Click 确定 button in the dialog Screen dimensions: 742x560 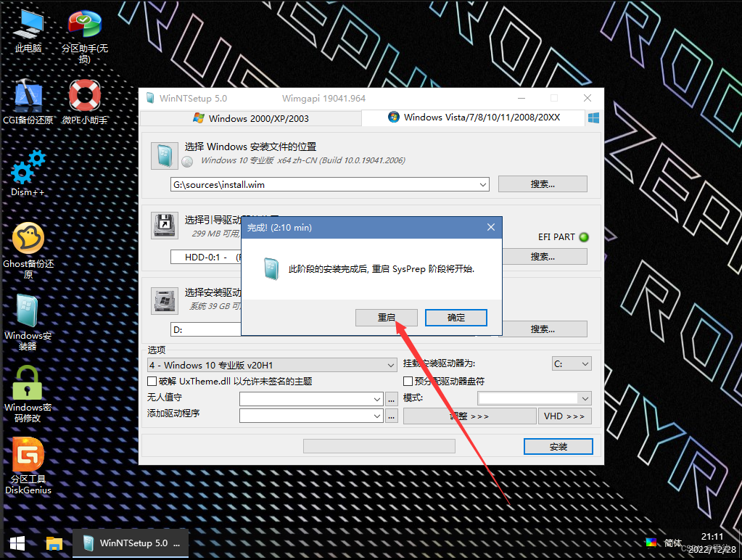[456, 318]
